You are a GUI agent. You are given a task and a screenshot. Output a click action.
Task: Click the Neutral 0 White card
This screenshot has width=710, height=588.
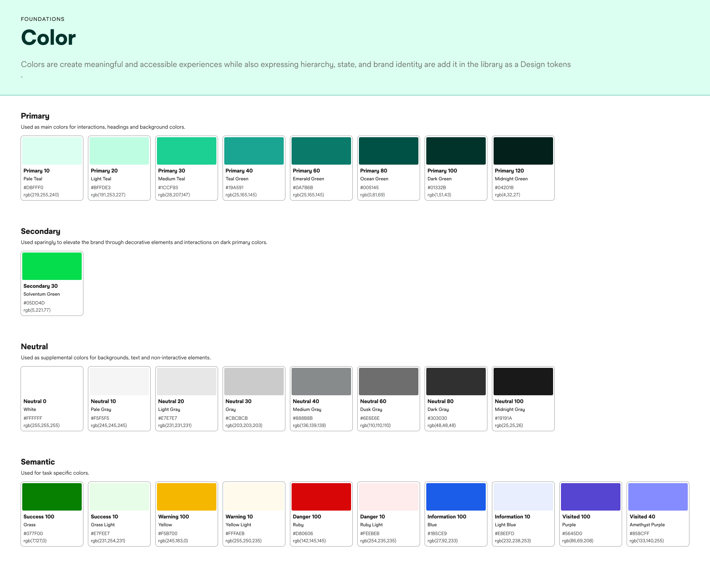pos(52,399)
